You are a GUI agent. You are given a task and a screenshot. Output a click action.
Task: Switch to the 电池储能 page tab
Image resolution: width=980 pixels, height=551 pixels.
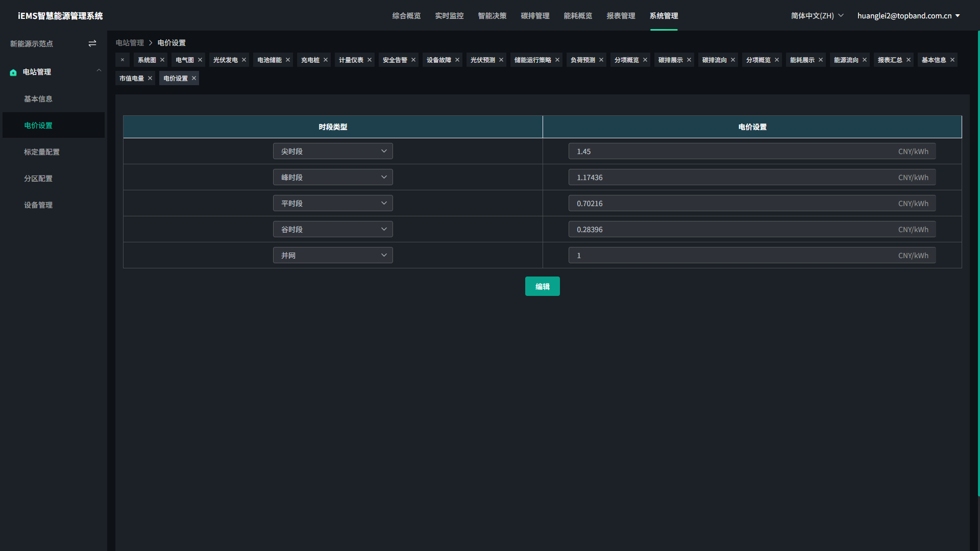(269, 60)
